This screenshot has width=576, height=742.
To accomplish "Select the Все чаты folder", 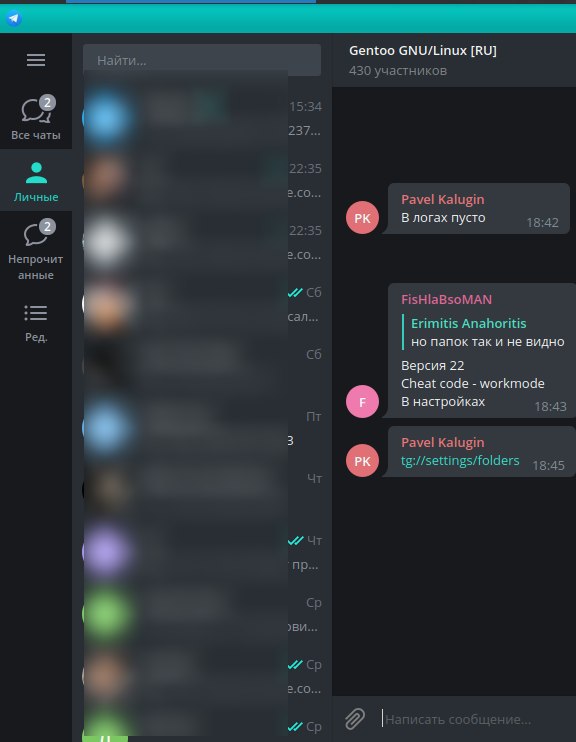I will [36, 118].
